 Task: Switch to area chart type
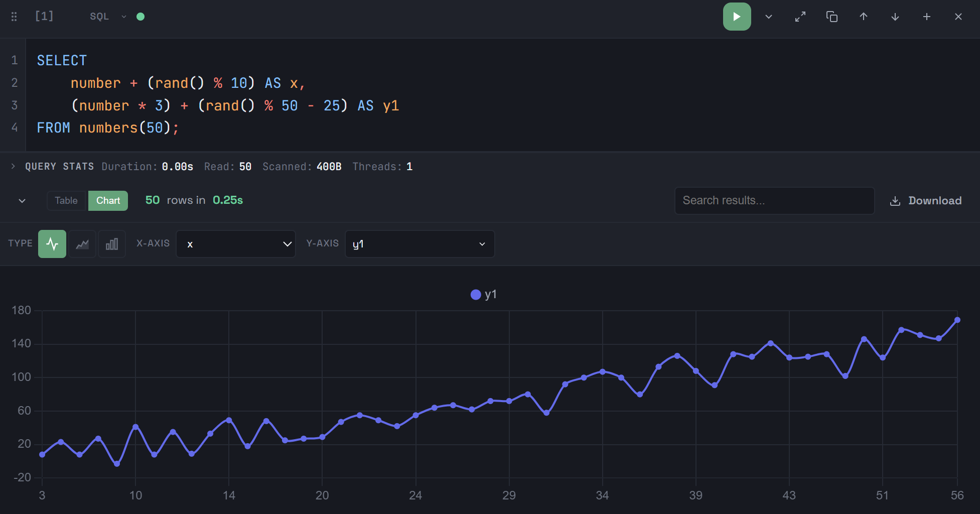click(82, 244)
